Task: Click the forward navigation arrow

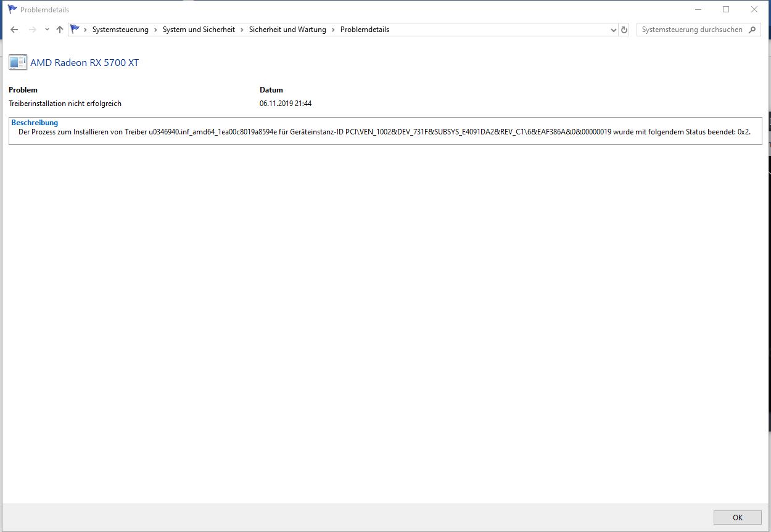Action: pos(33,30)
